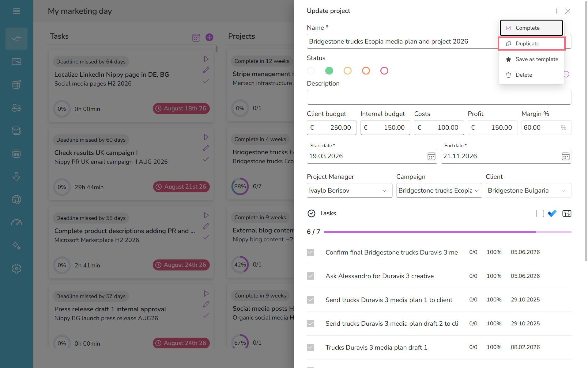Open External blog content project card
Viewport: 588px width, 368px height.
(x=261, y=242)
